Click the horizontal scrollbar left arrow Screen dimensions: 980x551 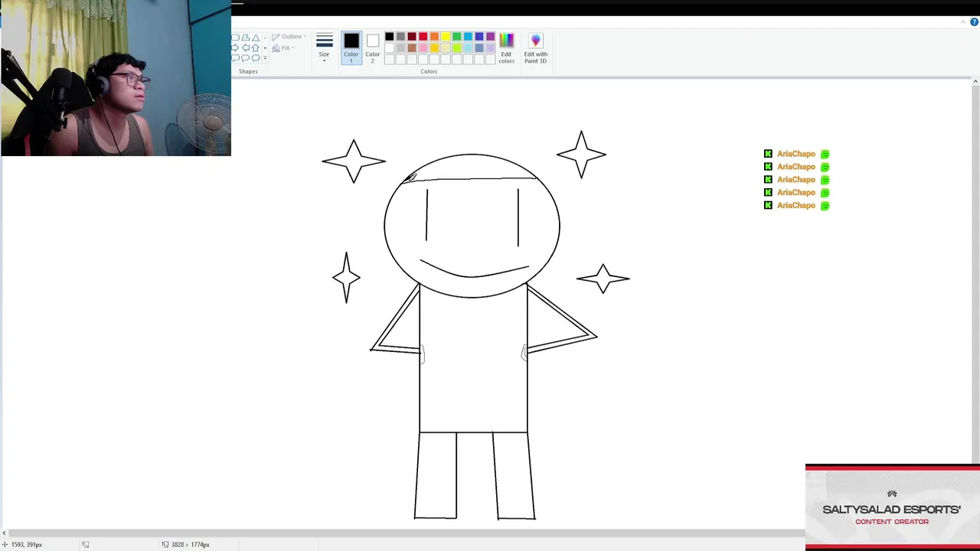(4, 533)
